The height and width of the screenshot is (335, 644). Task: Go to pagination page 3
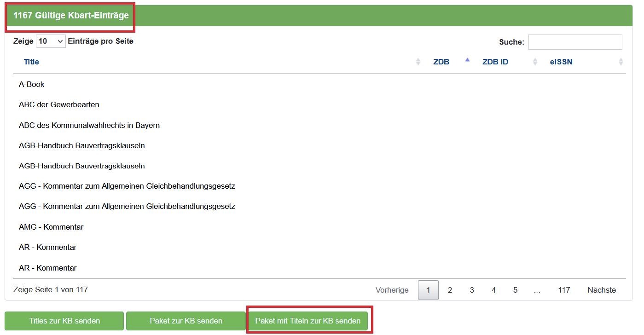472,290
